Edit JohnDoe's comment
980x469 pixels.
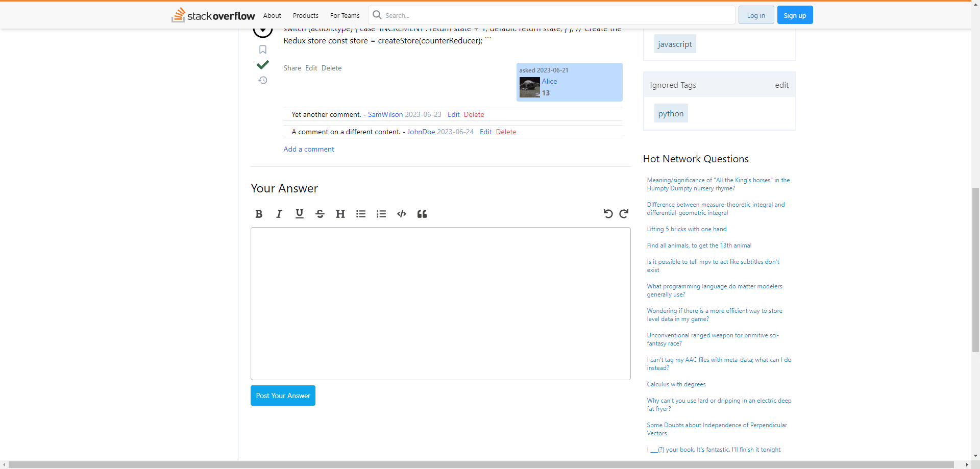click(486, 132)
